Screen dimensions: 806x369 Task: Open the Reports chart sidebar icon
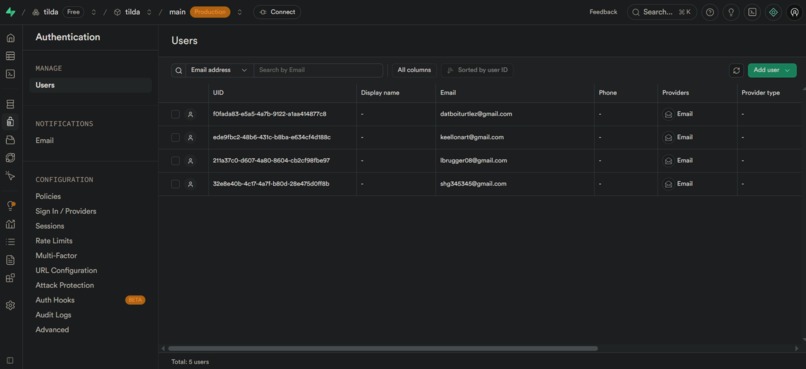(x=10, y=224)
